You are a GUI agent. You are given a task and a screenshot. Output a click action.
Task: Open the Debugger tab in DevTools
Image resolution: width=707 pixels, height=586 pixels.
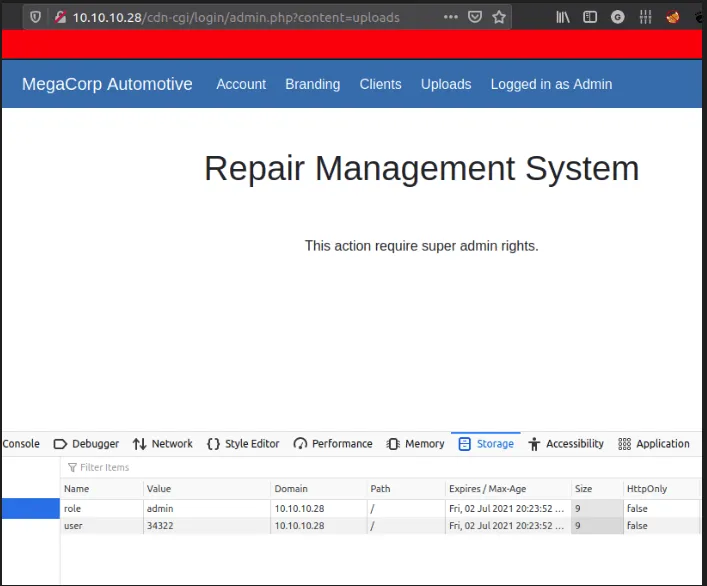(x=86, y=444)
